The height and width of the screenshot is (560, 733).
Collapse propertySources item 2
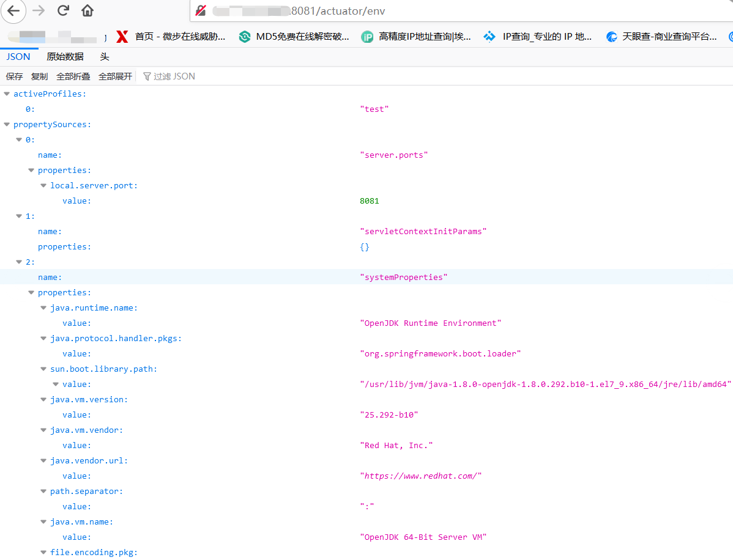[x=19, y=262]
